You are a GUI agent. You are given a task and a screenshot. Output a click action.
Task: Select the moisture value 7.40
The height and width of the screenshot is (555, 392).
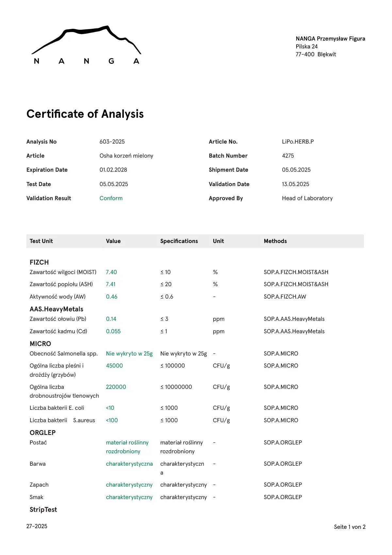[111, 272]
